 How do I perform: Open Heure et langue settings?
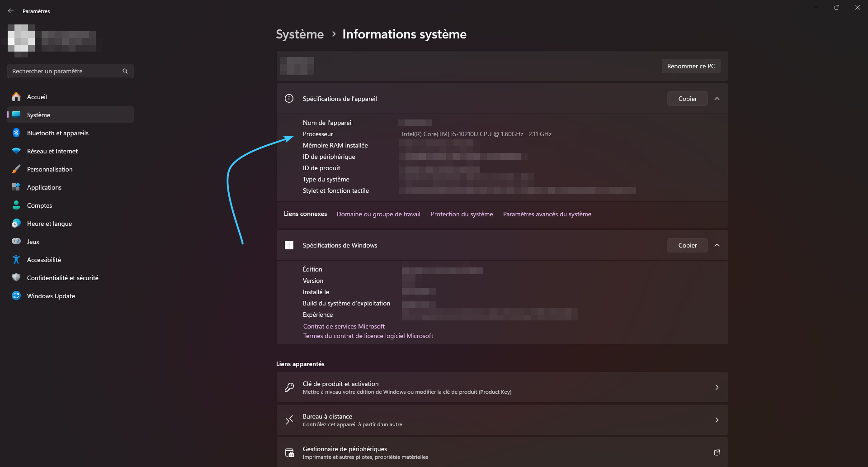click(x=71, y=224)
